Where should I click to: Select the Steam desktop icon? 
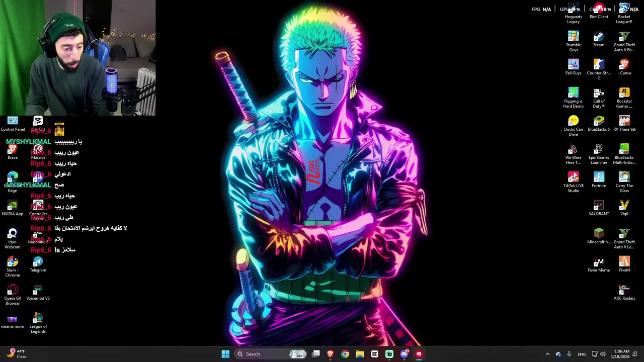[599, 39]
